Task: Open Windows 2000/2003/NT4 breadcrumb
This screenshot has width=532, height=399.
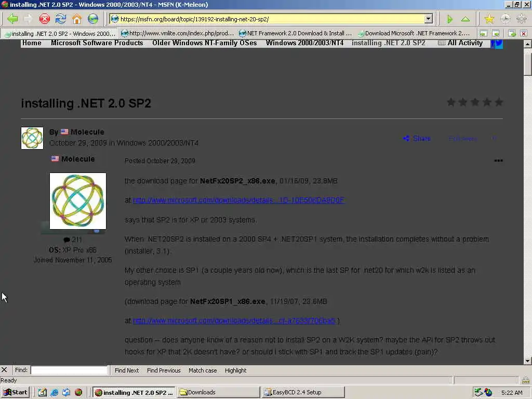Action: [304, 43]
